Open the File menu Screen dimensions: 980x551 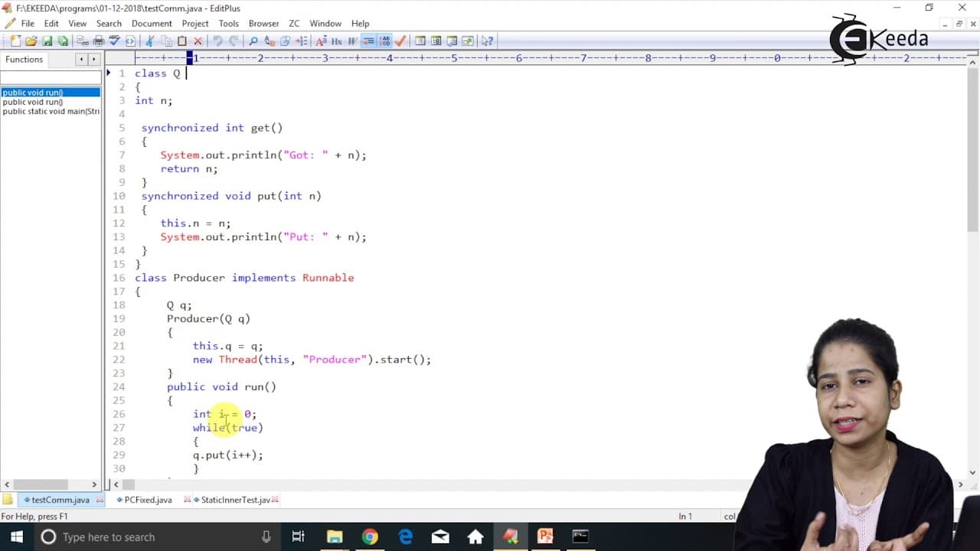(28, 23)
